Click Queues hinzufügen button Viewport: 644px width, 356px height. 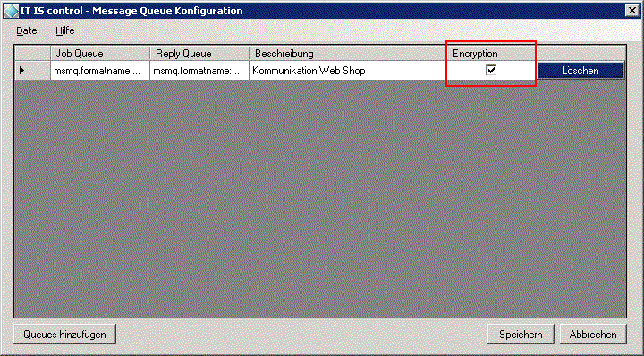pyautogui.click(x=64, y=335)
